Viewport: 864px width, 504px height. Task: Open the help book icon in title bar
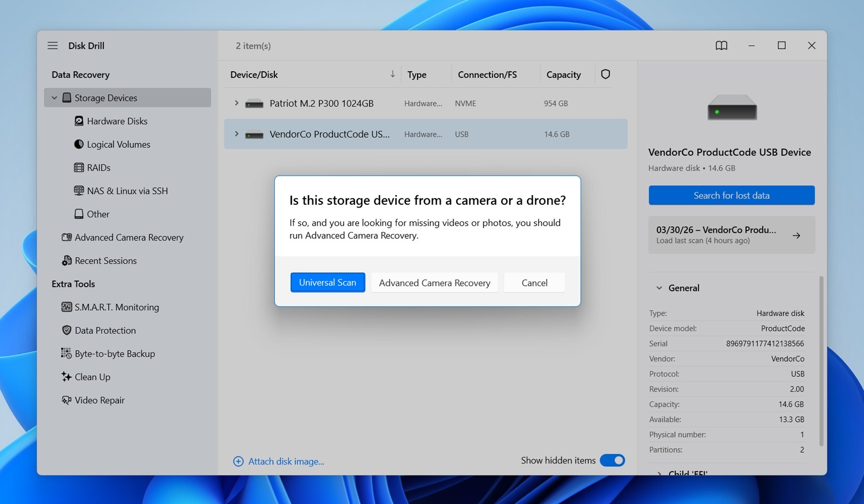(x=721, y=46)
